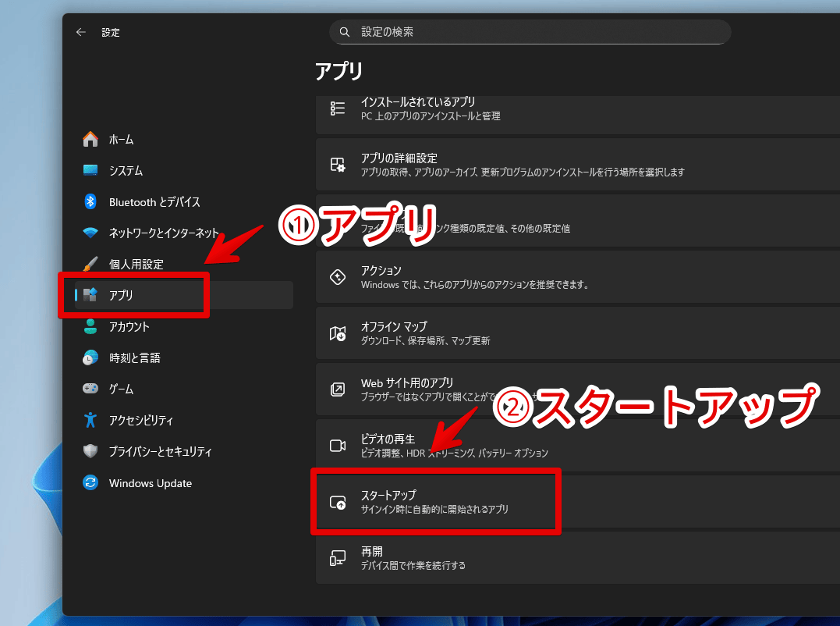
Task: Open Windows Update in the sidebar
Action: [150, 483]
